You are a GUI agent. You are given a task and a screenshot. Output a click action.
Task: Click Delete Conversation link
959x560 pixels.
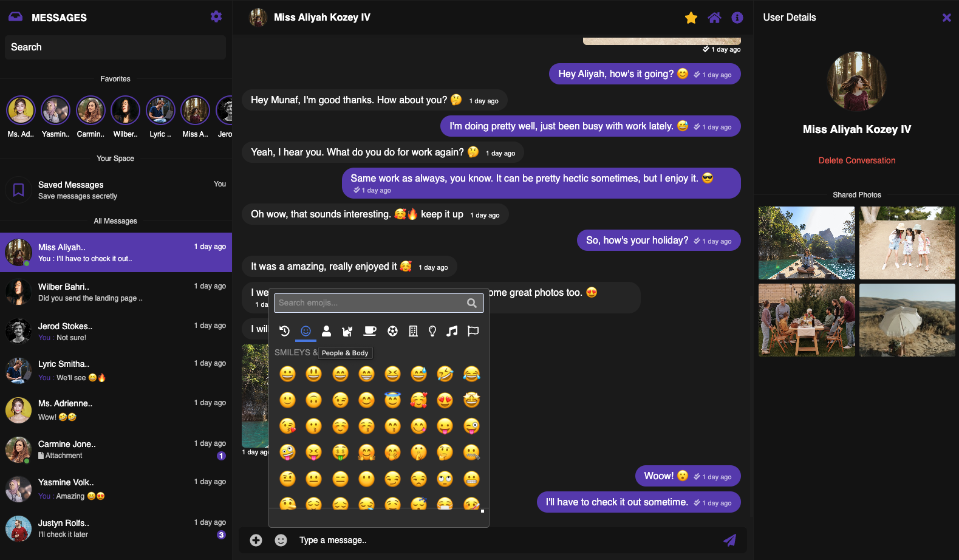[x=857, y=160]
